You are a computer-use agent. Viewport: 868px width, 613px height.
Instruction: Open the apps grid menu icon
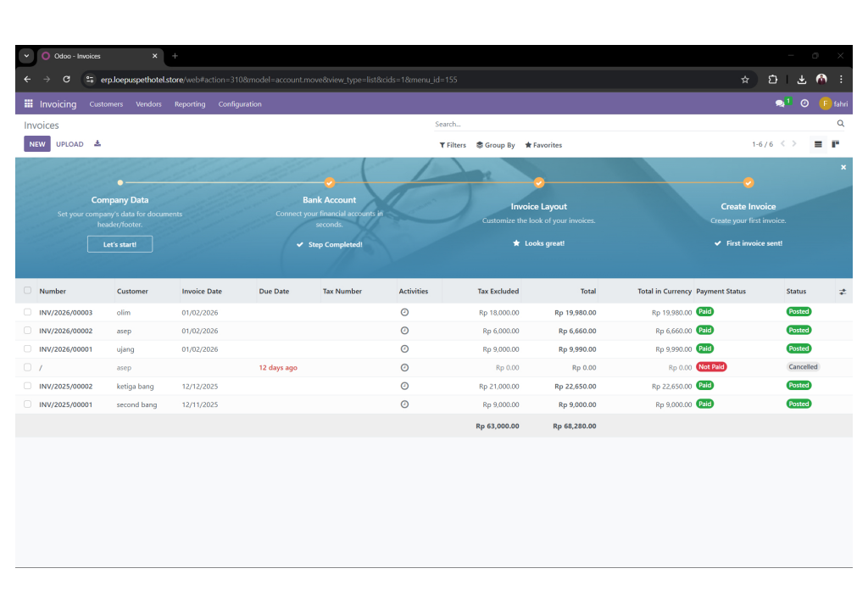pos(28,103)
